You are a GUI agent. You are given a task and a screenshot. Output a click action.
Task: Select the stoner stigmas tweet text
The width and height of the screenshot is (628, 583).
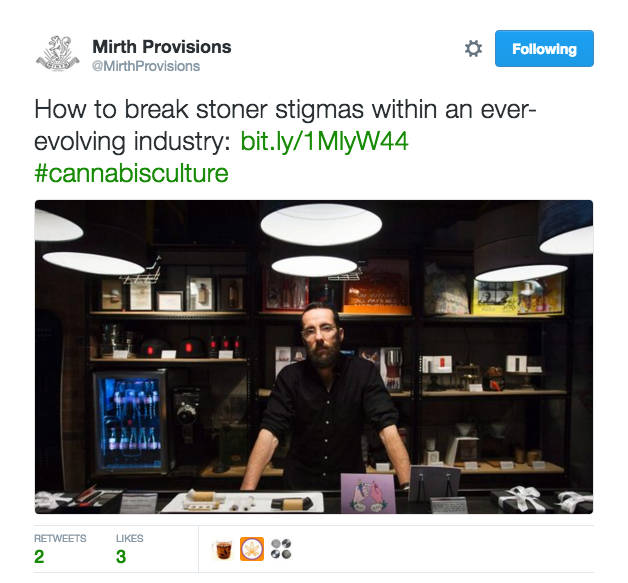click(285, 125)
